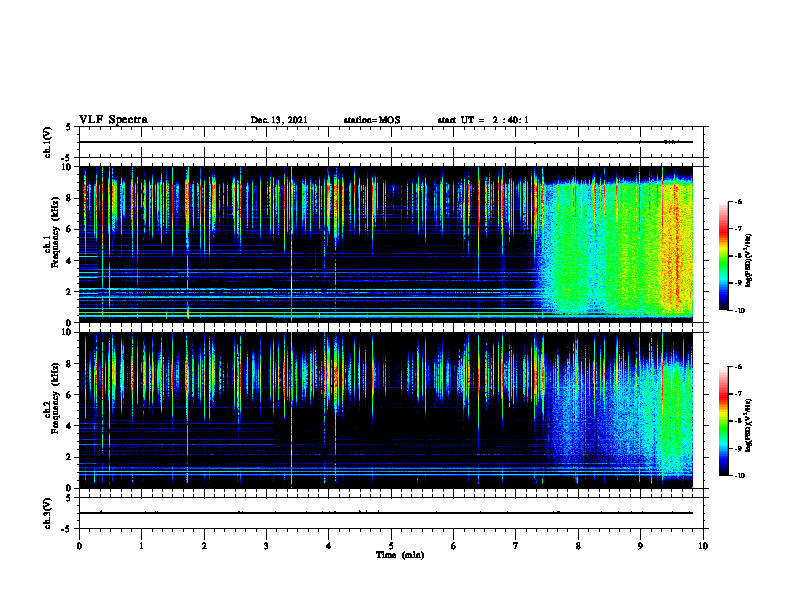The height and width of the screenshot is (612, 792).
Task: Click the time axis tick label "4"
Action: pos(329,546)
